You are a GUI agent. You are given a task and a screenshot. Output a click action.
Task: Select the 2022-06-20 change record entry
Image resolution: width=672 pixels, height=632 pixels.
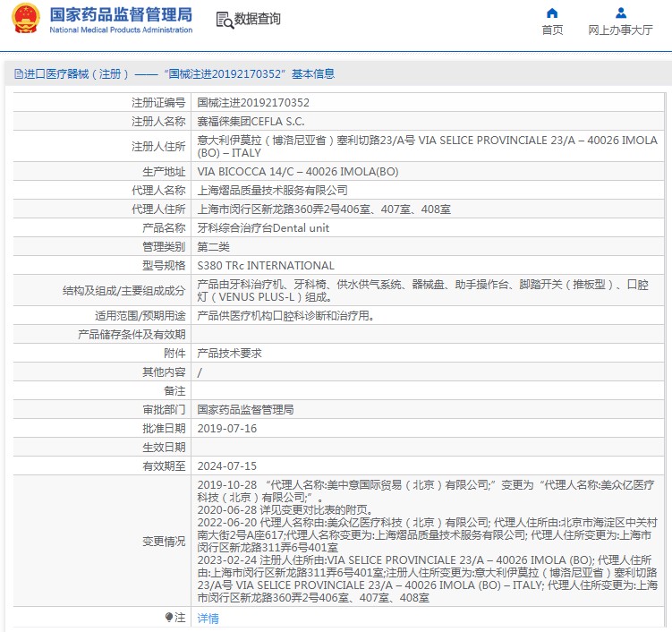click(x=428, y=535)
